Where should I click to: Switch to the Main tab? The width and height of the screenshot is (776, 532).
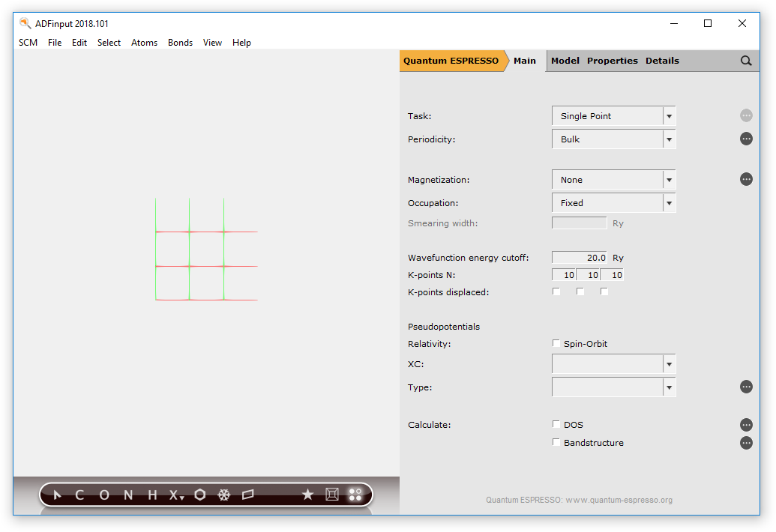(525, 61)
